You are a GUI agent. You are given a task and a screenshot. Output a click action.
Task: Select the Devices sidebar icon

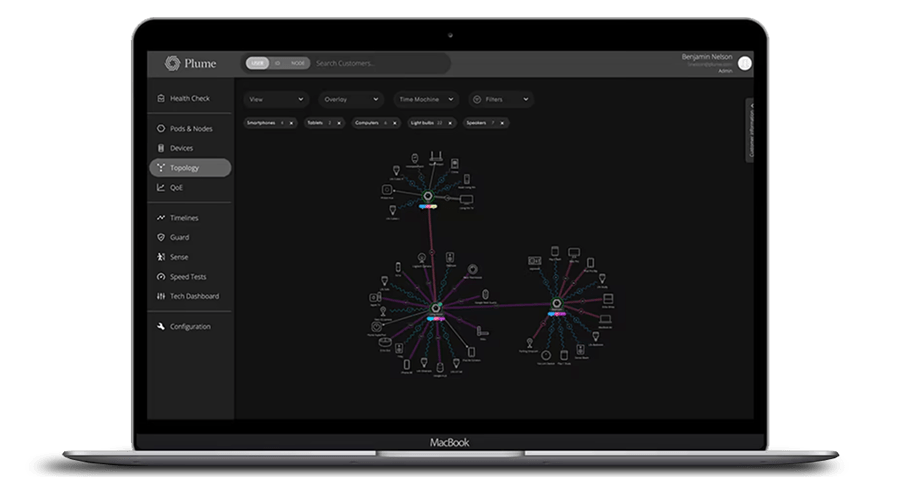[161, 148]
